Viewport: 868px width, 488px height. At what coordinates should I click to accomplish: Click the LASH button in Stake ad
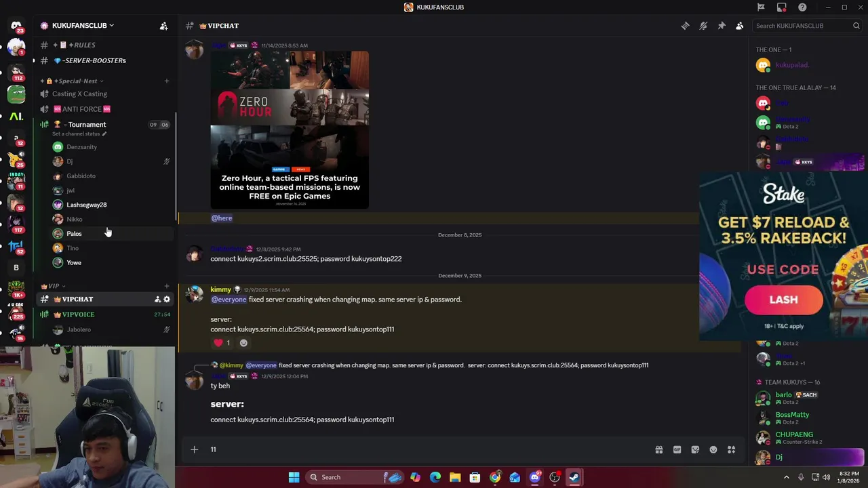point(783,300)
